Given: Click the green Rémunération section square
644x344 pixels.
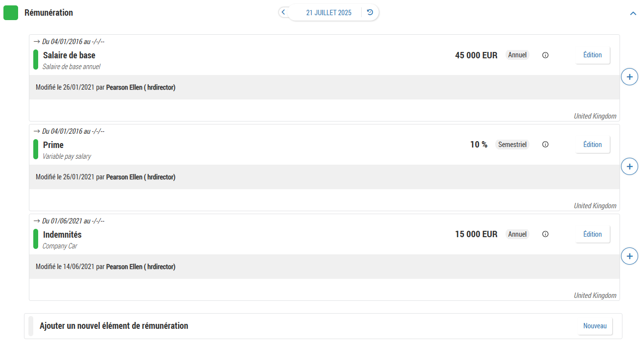Looking at the screenshot, I should click(x=11, y=13).
